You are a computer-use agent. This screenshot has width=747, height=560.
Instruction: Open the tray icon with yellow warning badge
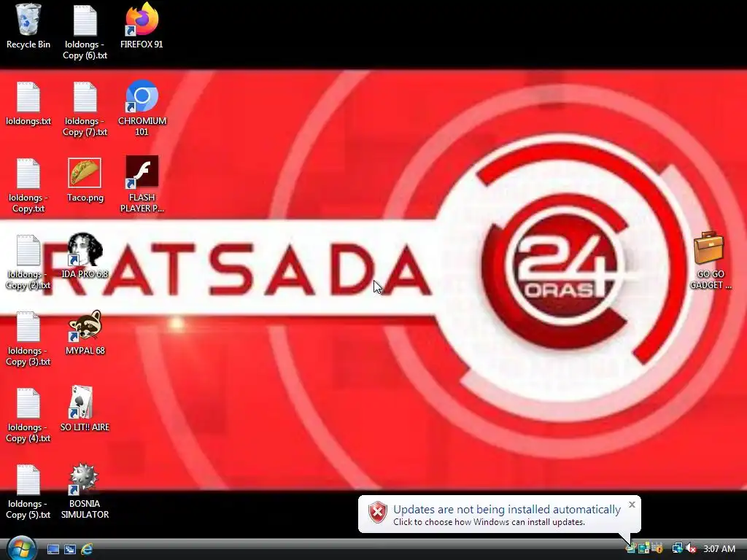pyautogui.click(x=657, y=548)
